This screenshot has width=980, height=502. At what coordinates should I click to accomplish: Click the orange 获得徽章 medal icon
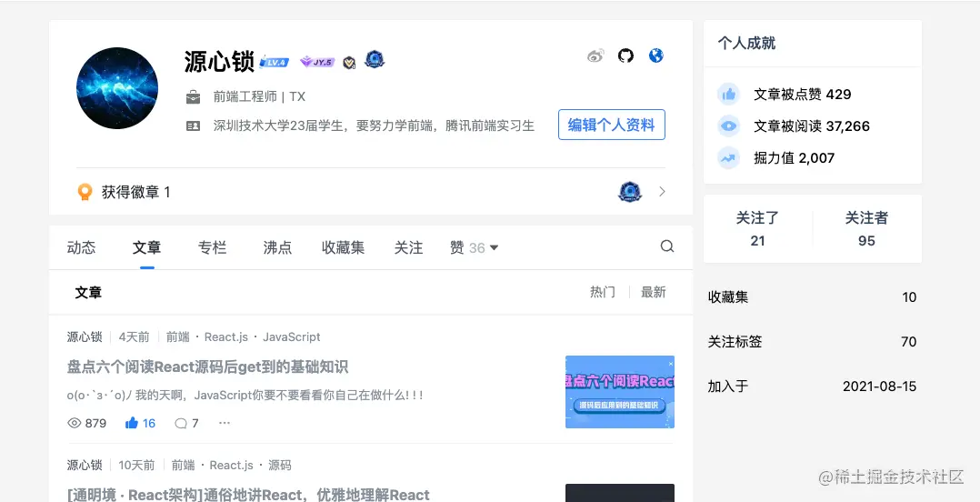click(85, 192)
